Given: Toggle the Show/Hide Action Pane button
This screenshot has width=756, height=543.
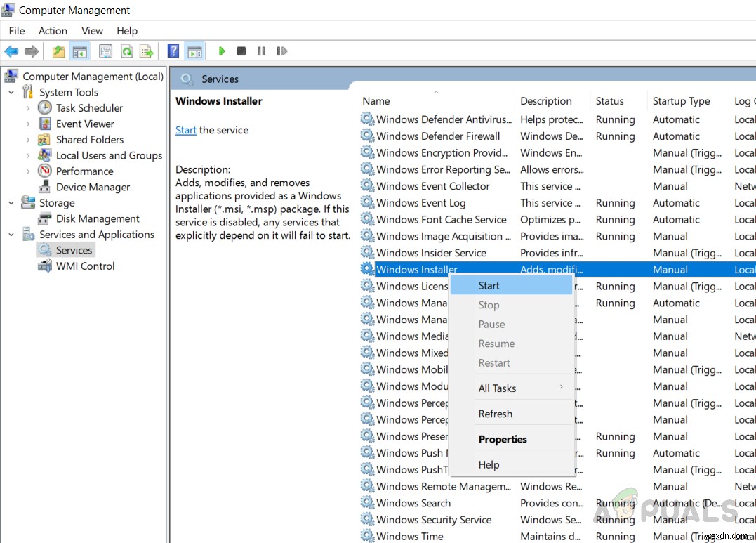Looking at the screenshot, I should 194,51.
